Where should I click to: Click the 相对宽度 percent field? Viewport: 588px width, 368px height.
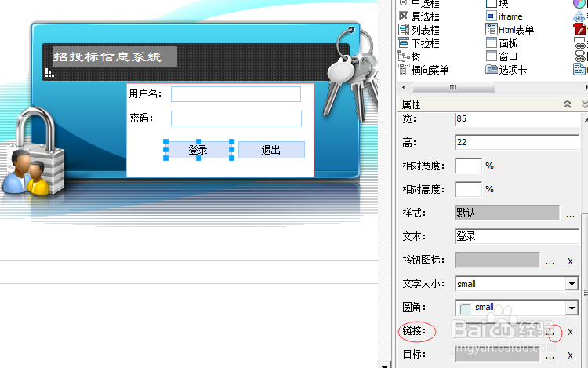coord(468,166)
